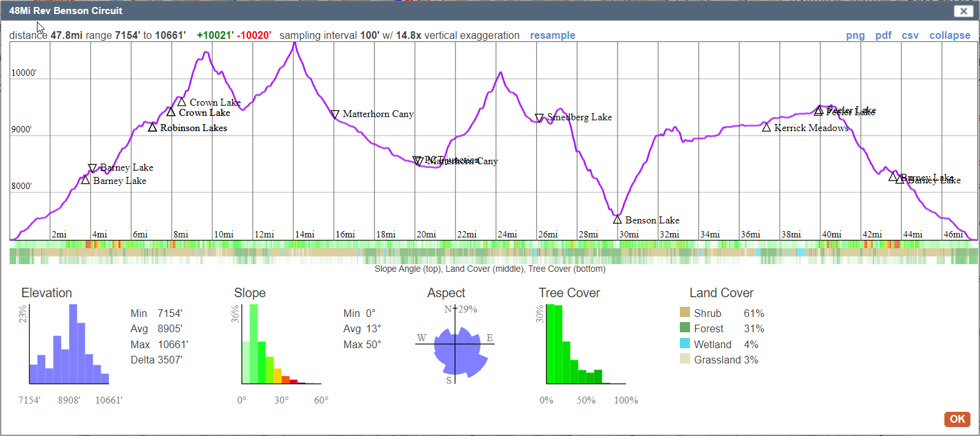Viewport: 980px width, 436px height.
Task: Click the Forest land cover swatch
Action: (685, 328)
